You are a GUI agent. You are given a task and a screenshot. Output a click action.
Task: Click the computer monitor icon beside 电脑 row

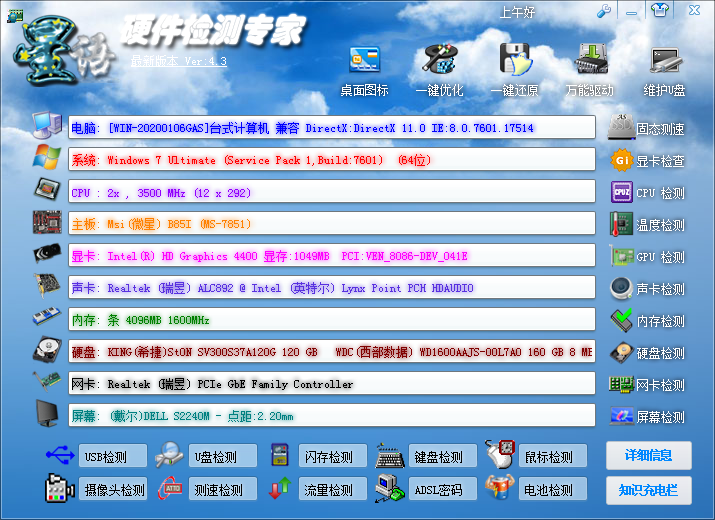coord(47,125)
